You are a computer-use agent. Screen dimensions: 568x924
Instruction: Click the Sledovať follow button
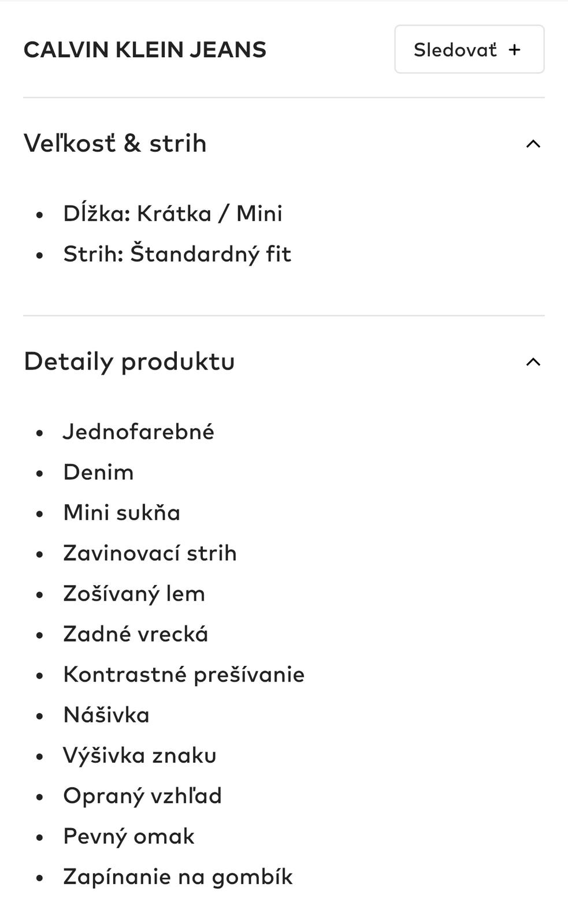[469, 50]
